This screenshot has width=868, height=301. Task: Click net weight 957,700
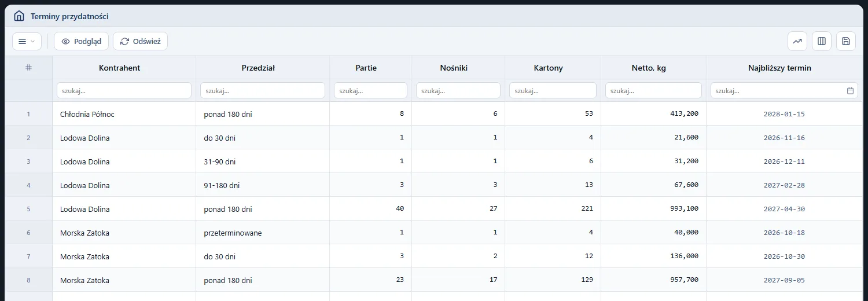[x=684, y=280]
